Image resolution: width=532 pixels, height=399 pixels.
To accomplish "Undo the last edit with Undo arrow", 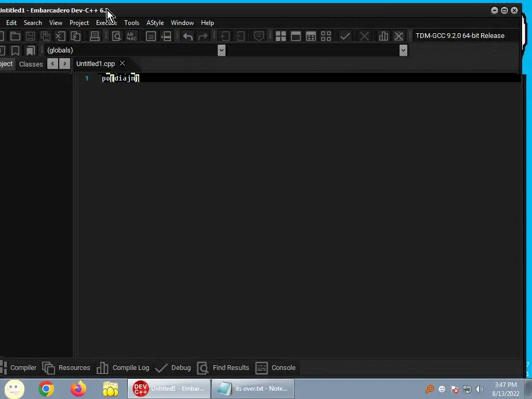I will (188, 36).
